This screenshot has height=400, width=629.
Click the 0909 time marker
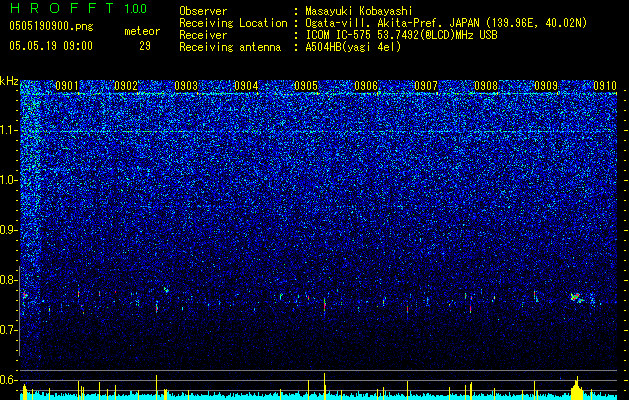546,86
